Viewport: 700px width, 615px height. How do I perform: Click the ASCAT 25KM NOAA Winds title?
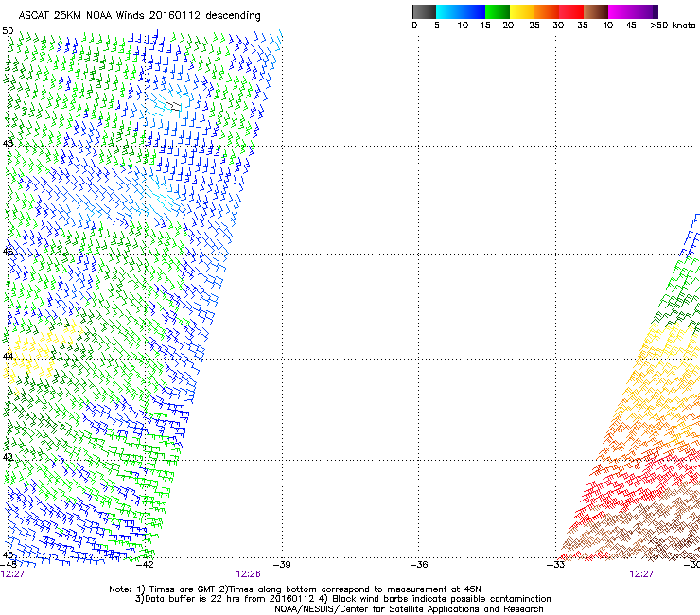tap(139, 15)
